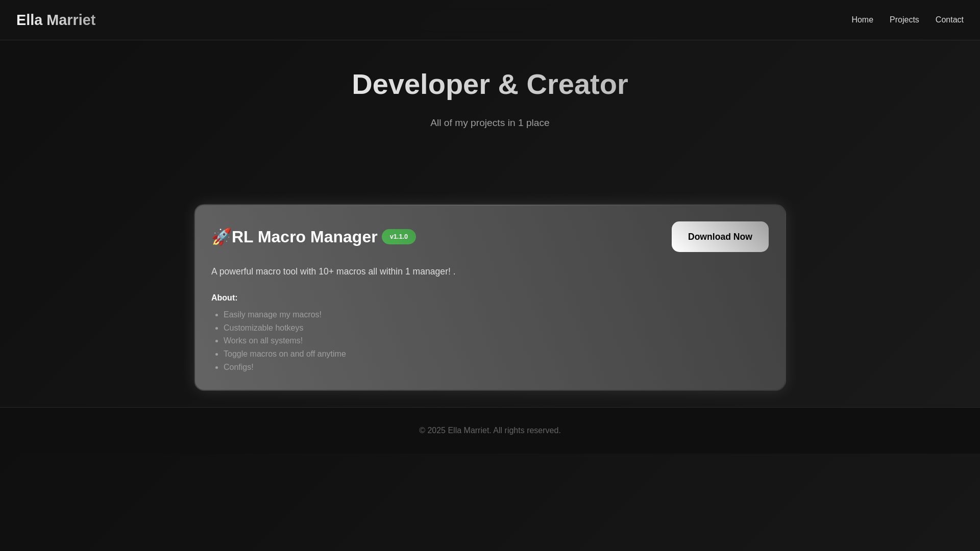The height and width of the screenshot is (551, 980).
Task: Click the About: label
Action: pyautogui.click(x=225, y=298)
